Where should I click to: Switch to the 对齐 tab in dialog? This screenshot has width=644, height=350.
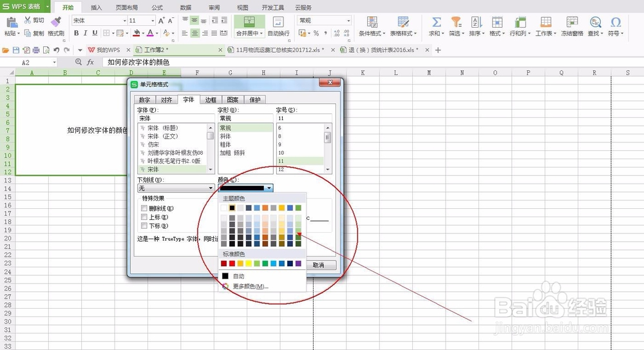(x=166, y=100)
